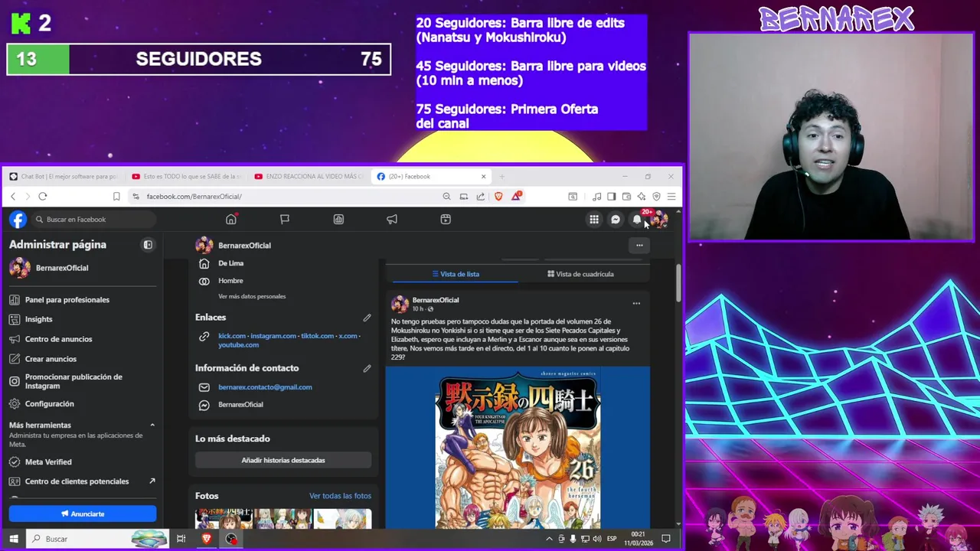Click the Buscar en Facebook search field
This screenshot has height=551, width=980.
pyautogui.click(x=93, y=220)
